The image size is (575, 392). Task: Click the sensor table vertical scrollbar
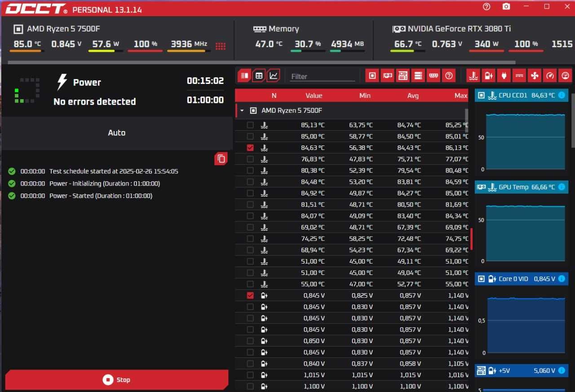pos(466,120)
